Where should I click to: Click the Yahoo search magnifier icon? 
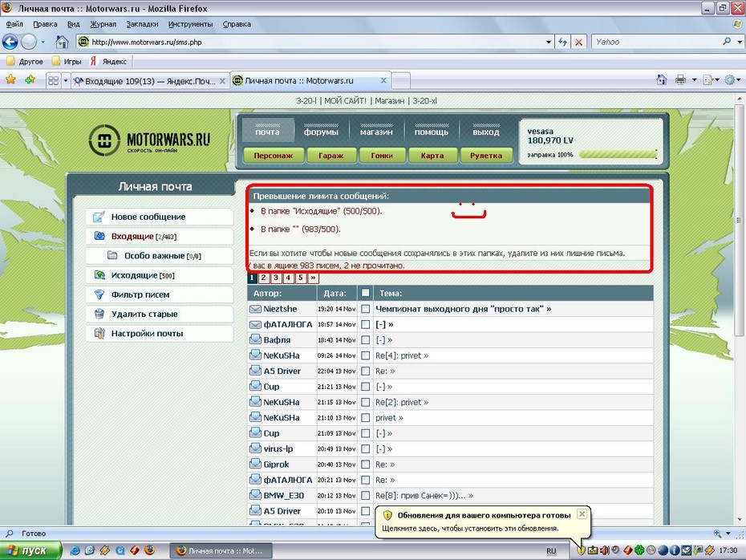pos(727,42)
